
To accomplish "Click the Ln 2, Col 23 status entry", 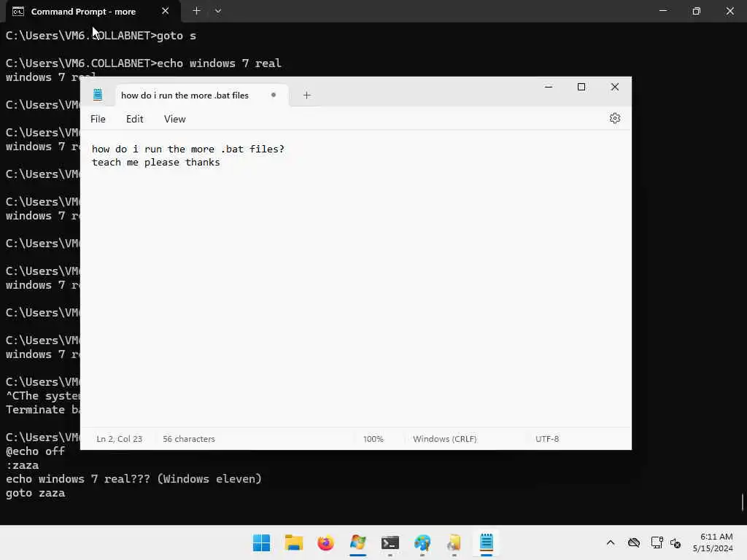I will (119, 438).
